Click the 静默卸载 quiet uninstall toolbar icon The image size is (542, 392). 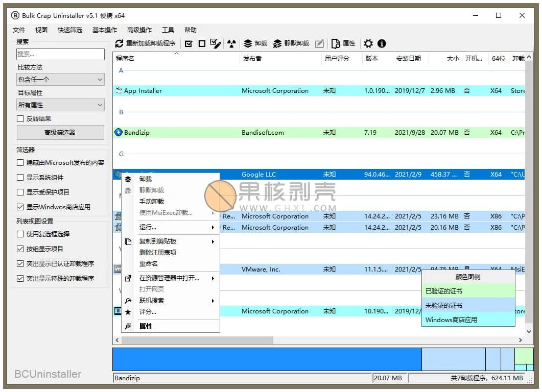point(277,43)
